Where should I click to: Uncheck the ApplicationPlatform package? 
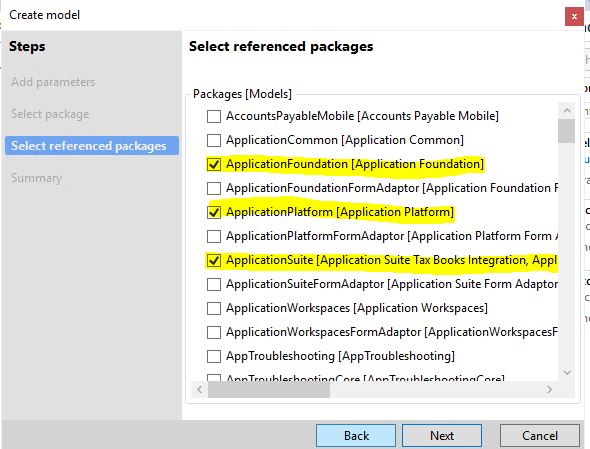tap(214, 212)
